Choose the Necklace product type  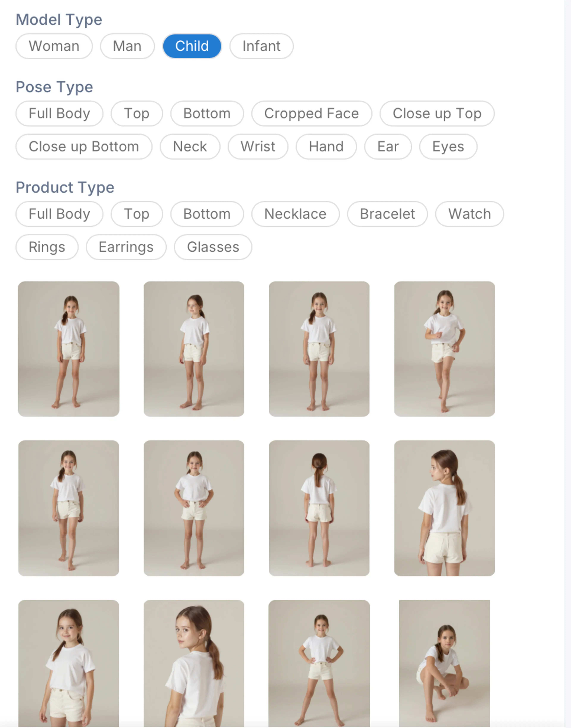point(295,214)
